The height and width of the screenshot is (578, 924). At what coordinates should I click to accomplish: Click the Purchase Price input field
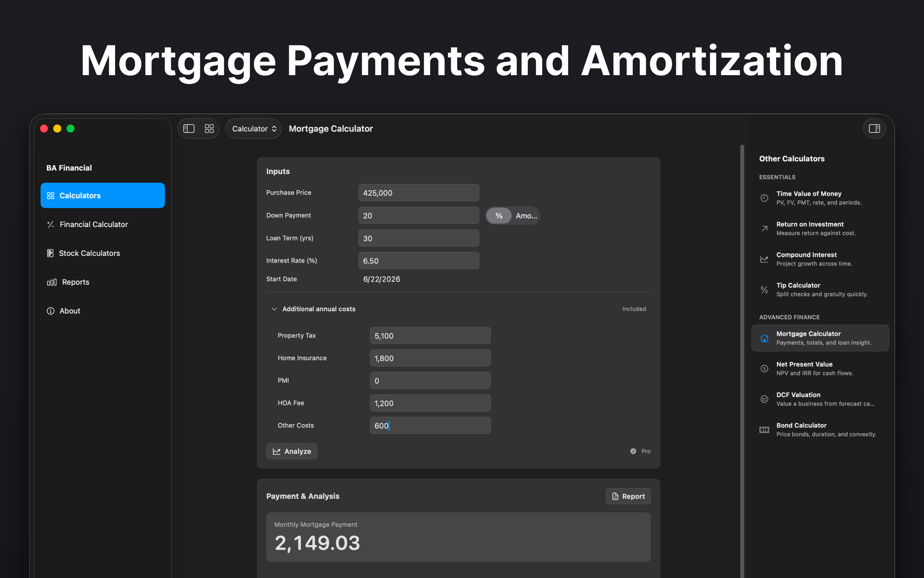point(418,193)
